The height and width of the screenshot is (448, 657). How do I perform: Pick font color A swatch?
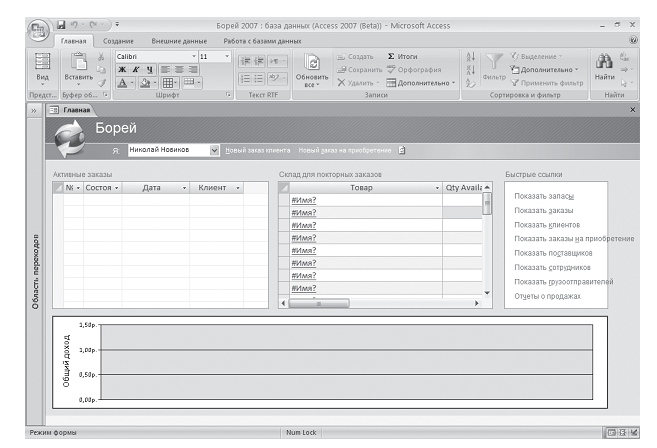[x=122, y=83]
